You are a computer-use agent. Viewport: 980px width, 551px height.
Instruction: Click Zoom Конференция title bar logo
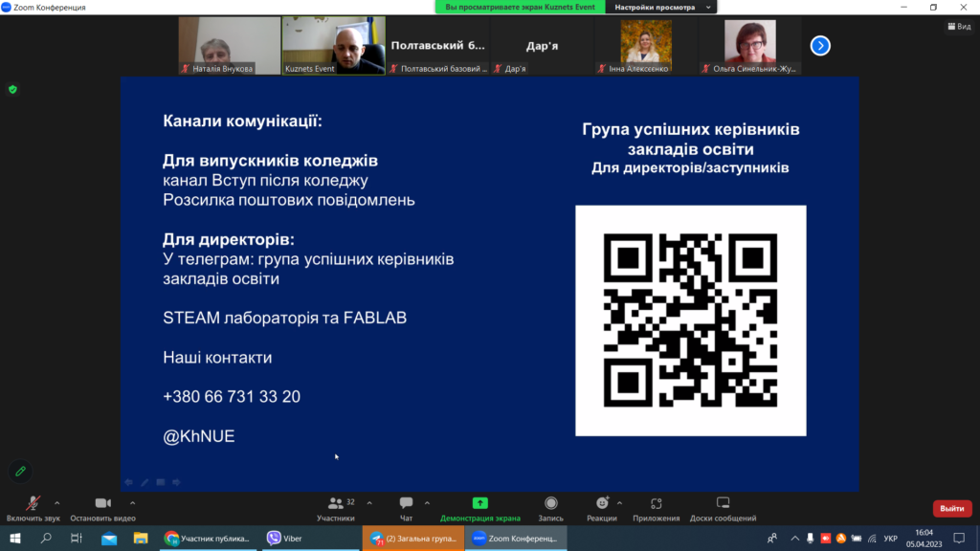tap(7, 7)
